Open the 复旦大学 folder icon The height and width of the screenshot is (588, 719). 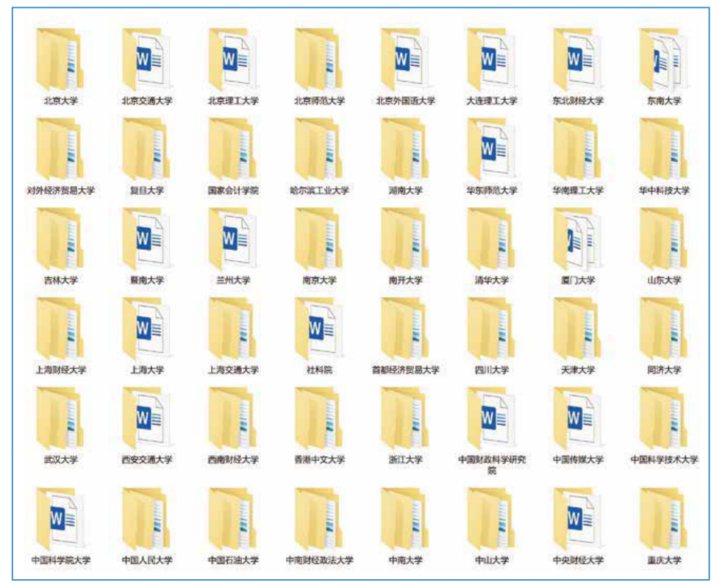pos(146,149)
